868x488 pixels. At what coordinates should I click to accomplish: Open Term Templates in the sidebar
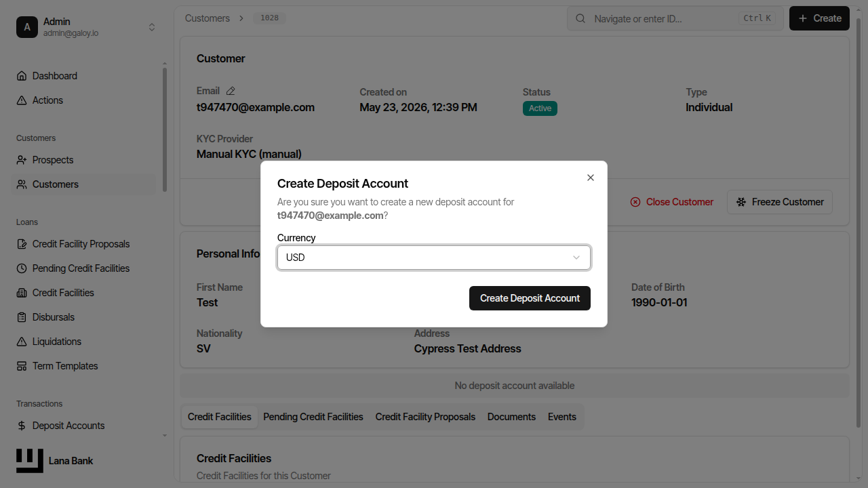tap(84, 366)
